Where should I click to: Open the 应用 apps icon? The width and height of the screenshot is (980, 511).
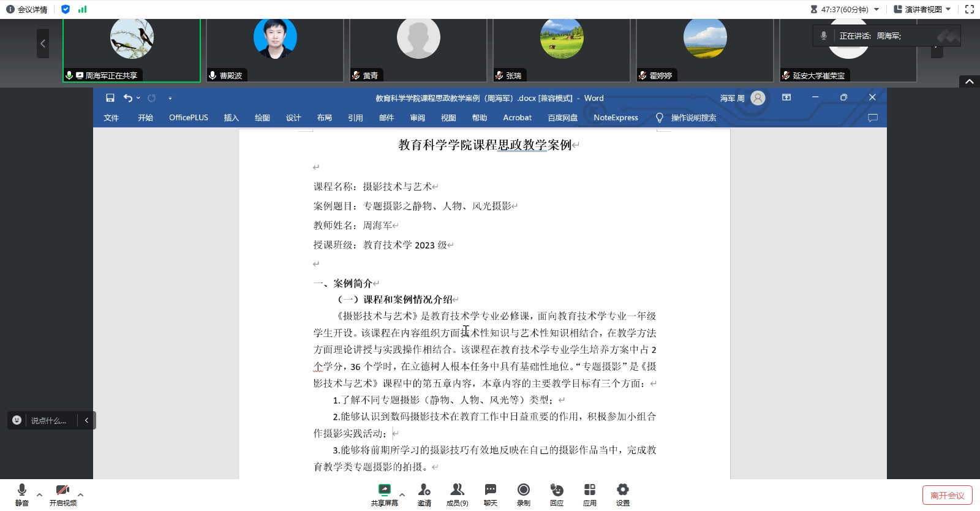tap(589, 494)
